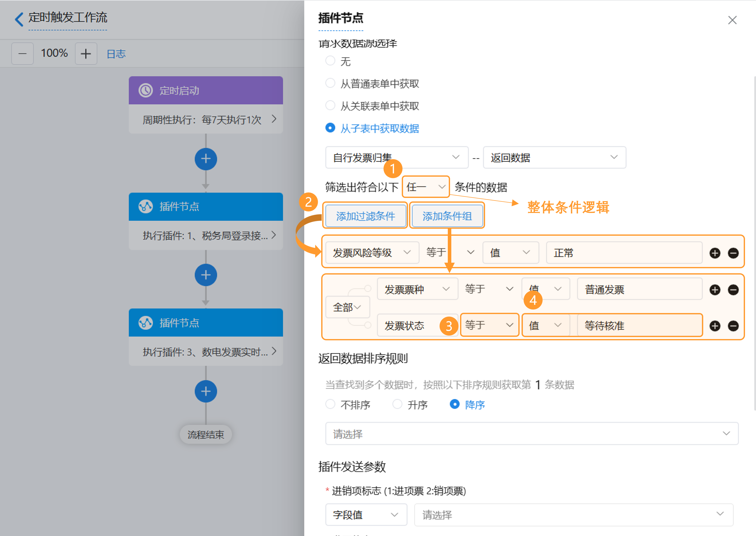Close the 插件节点 panel
The width and height of the screenshot is (756, 536).
coord(732,20)
